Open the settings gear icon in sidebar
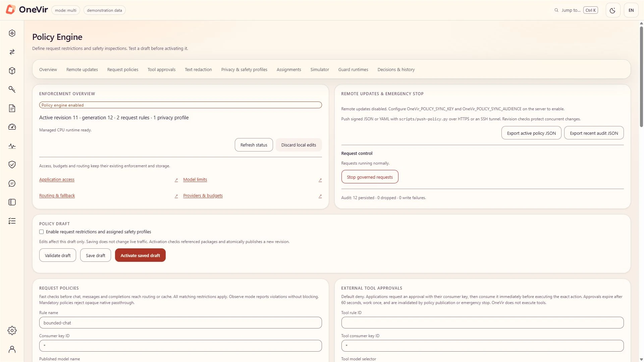Viewport: 644px width, 362px height. [x=12, y=330]
